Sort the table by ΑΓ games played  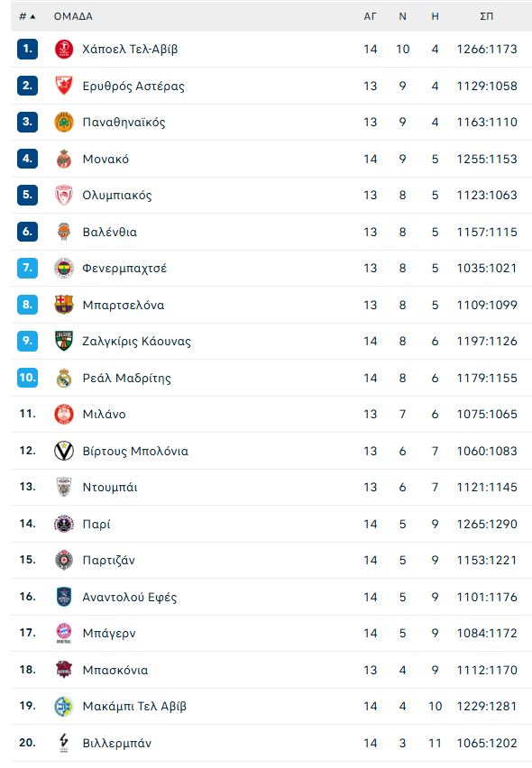(370, 16)
